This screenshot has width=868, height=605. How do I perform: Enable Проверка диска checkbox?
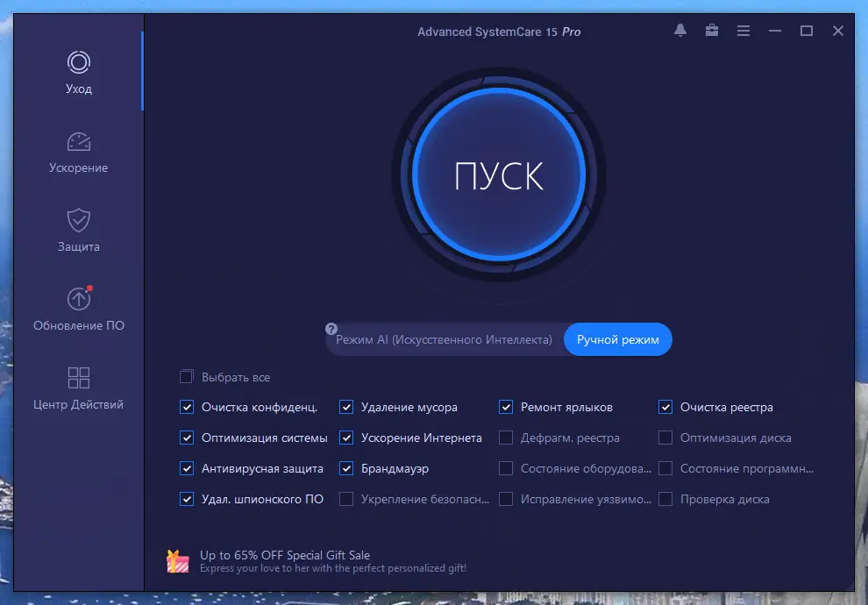pos(665,499)
